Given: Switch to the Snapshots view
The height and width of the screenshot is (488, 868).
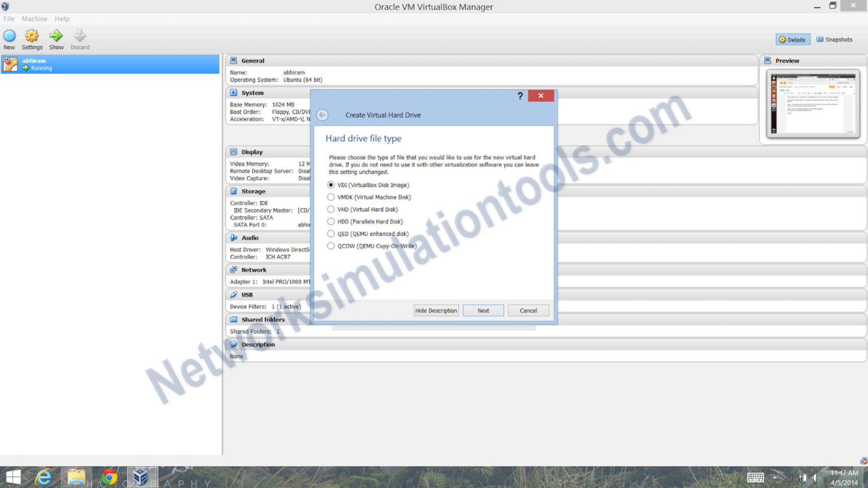Looking at the screenshot, I should coord(835,39).
